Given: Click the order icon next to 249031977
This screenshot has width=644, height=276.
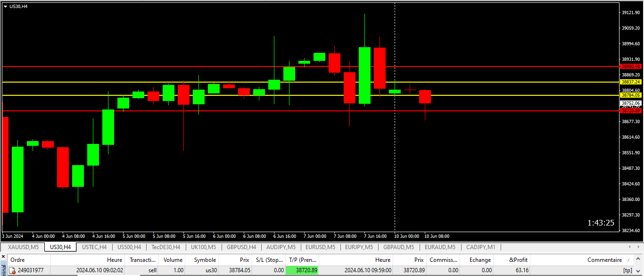Looking at the screenshot, I should tap(13, 270).
